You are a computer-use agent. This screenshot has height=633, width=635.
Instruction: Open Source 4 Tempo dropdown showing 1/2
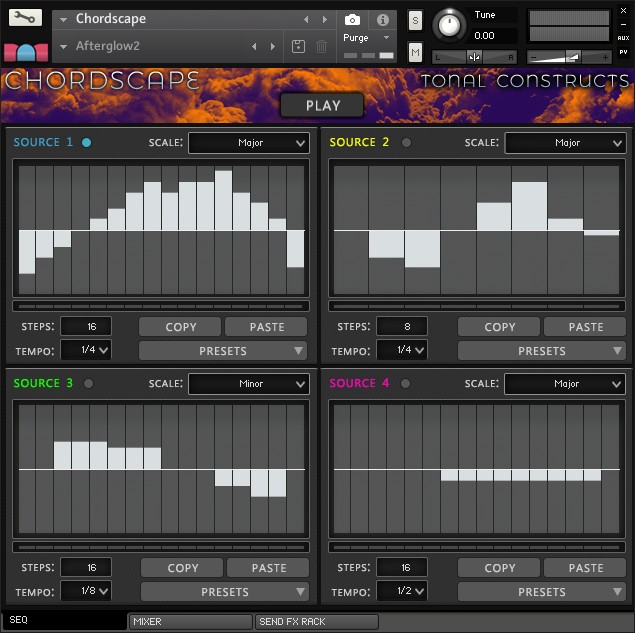click(x=402, y=590)
